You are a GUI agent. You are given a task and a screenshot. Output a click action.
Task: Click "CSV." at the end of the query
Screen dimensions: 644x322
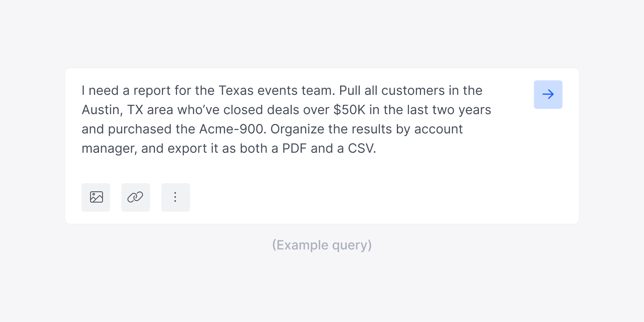(362, 148)
